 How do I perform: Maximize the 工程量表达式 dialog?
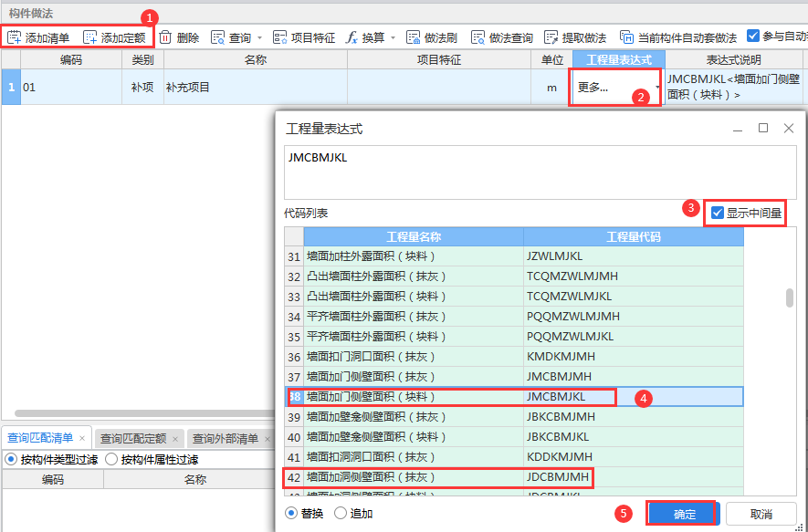[763, 129]
